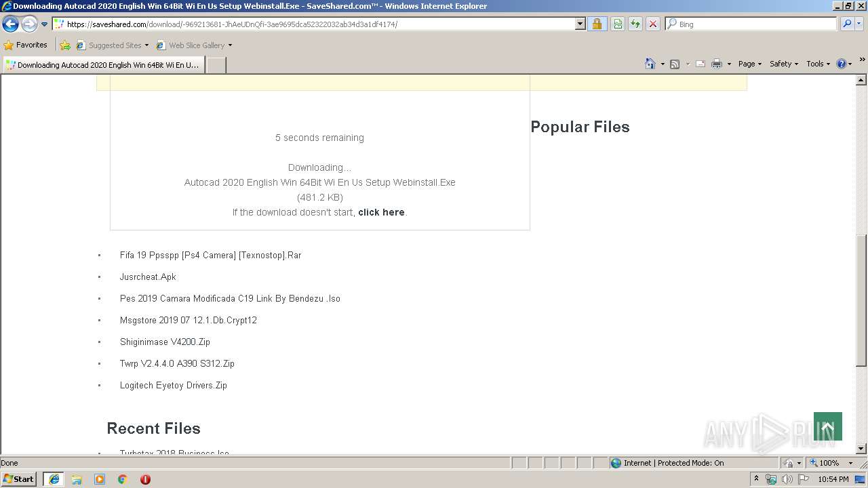The height and width of the screenshot is (488, 868).
Task: Open the red Opera-style taskbar icon
Action: 145,479
